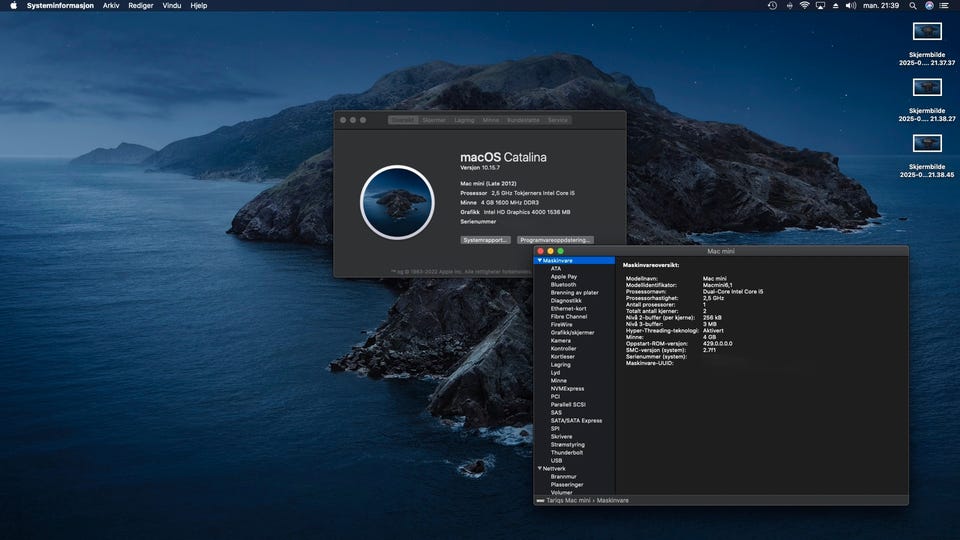Viewport: 960px width, 540px height.
Task: Click the eject icon in menu bar
Action: pos(835,6)
